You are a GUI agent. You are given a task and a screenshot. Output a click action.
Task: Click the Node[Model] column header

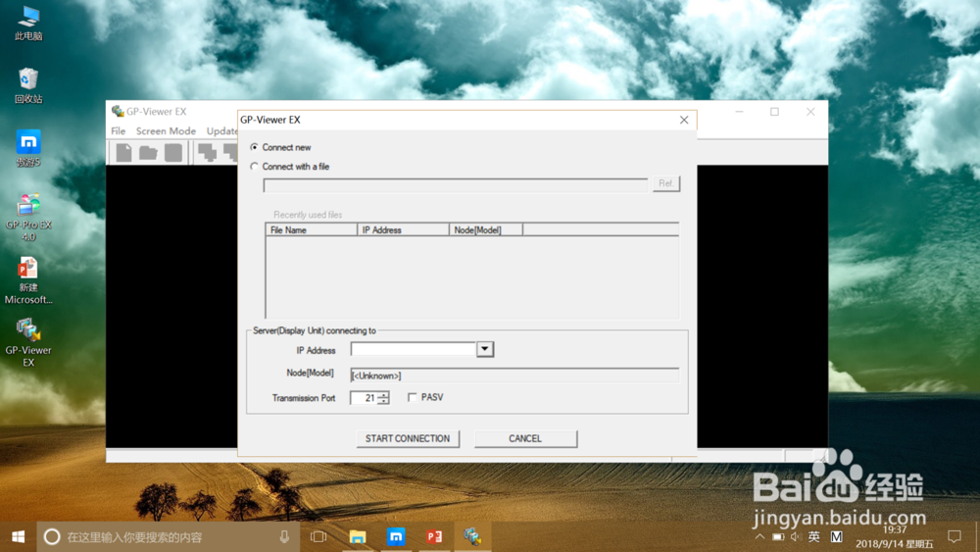486,230
